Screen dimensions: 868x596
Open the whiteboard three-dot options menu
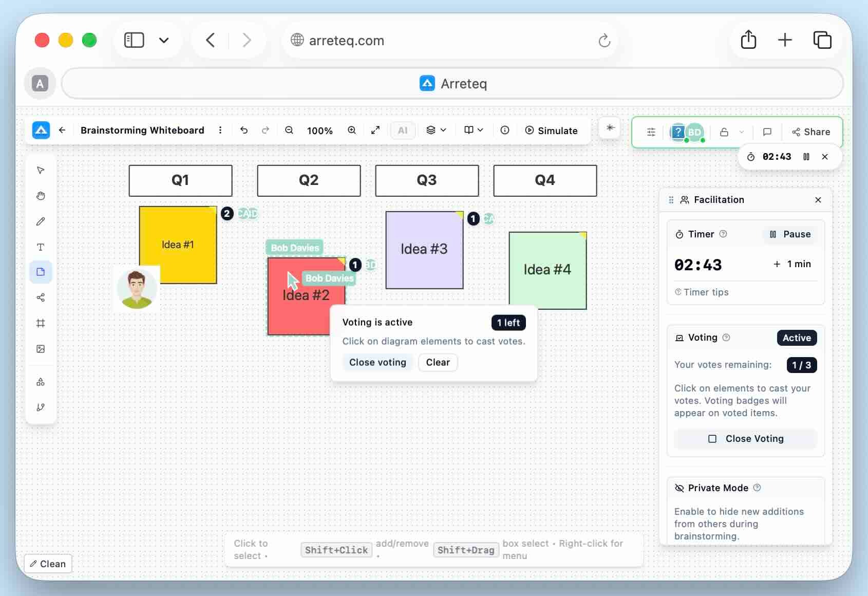coord(220,131)
